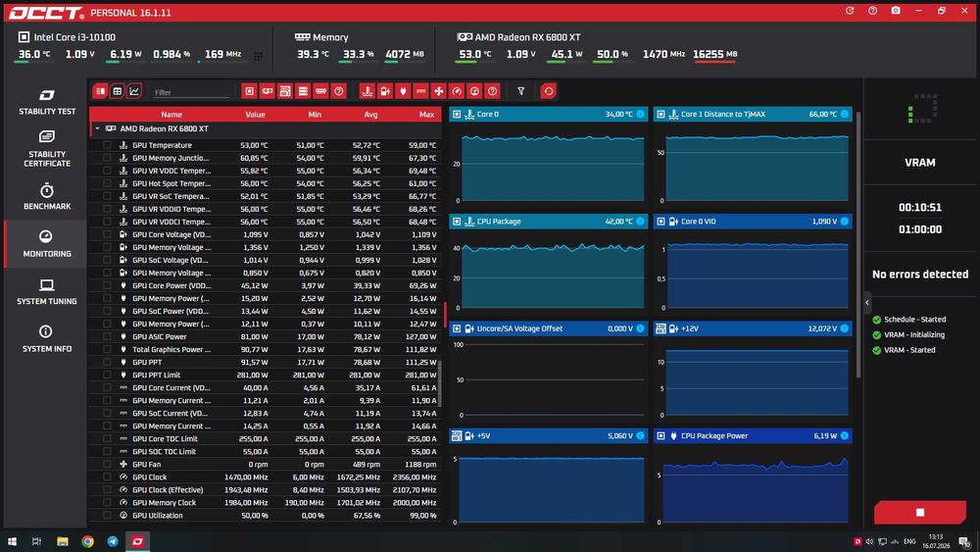Open Telegram from the taskbar
Image resolution: width=980 pixels, height=552 pixels.
pos(113,541)
